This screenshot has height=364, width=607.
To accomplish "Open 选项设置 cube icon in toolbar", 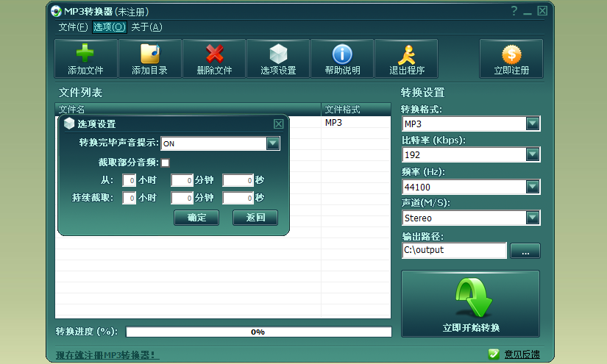I will click(x=278, y=54).
